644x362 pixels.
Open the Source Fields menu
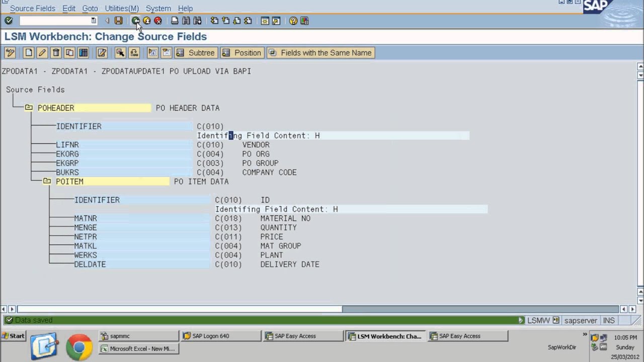(x=32, y=9)
